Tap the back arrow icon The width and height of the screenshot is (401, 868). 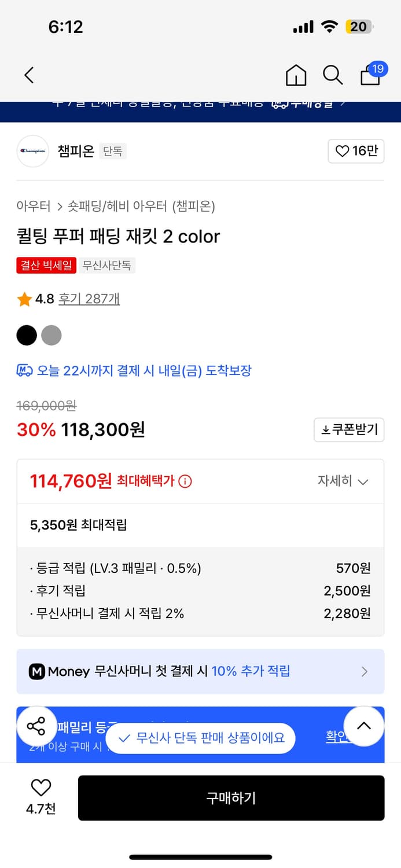28,75
